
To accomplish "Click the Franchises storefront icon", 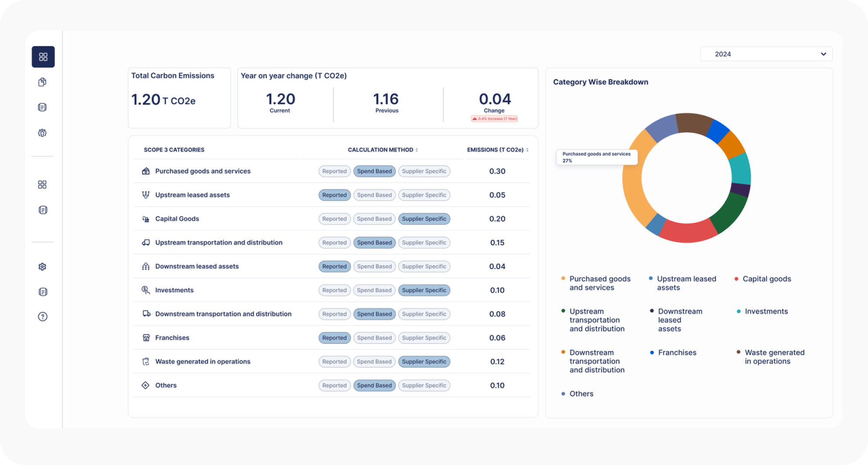I will click(x=146, y=338).
